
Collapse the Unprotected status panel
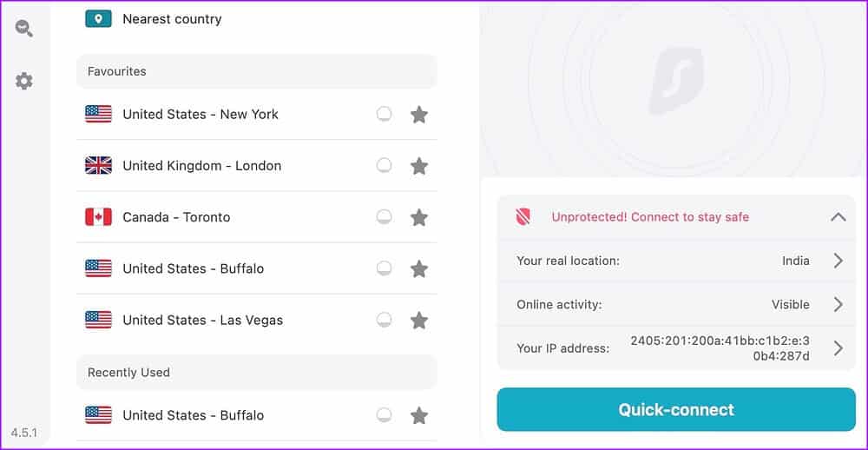click(x=838, y=217)
